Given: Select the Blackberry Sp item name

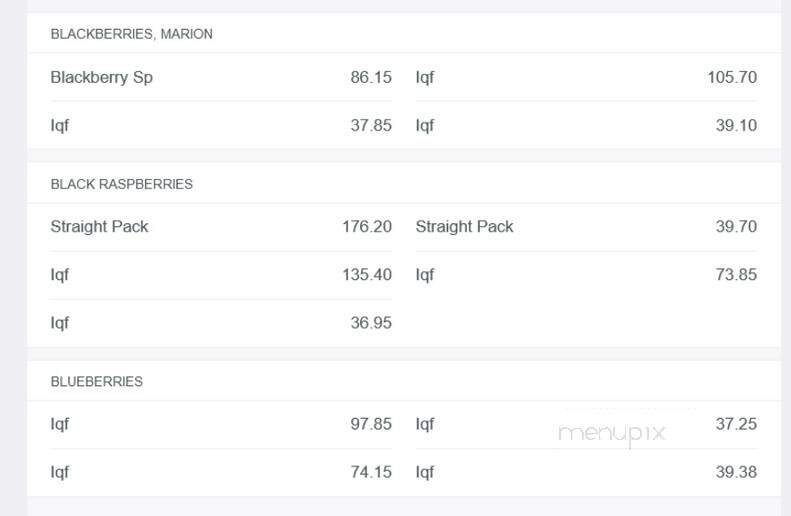Looking at the screenshot, I should point(101,77).
